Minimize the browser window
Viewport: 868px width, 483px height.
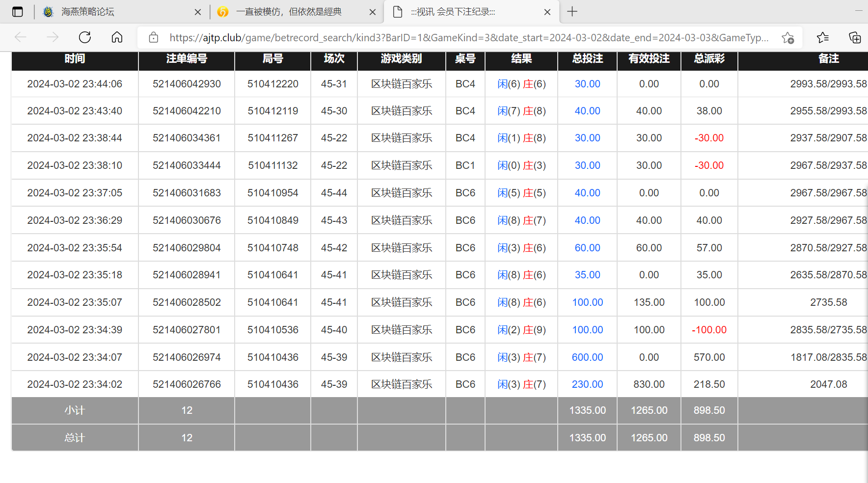(858, 11)
